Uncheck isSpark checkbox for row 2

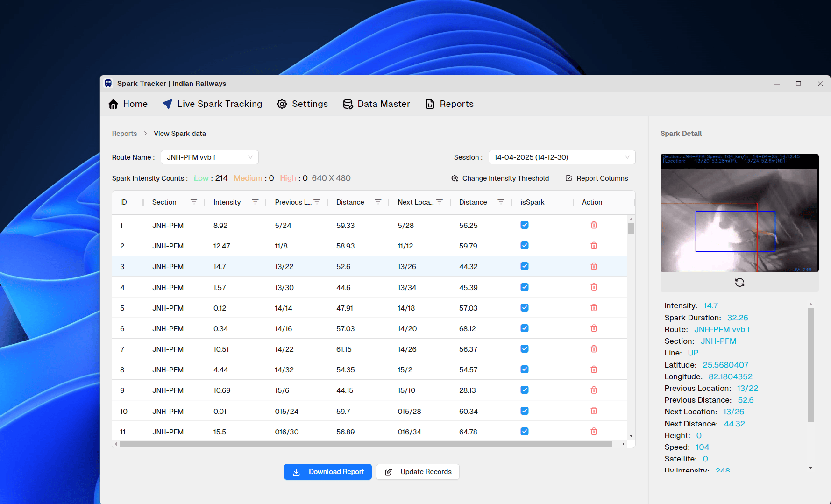pyautogui.click(x=525, y=246)
